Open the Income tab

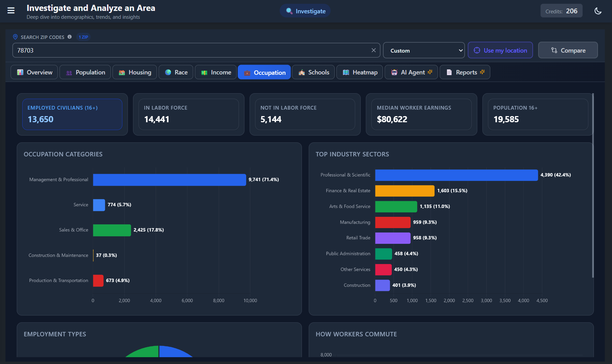[216, 72]
